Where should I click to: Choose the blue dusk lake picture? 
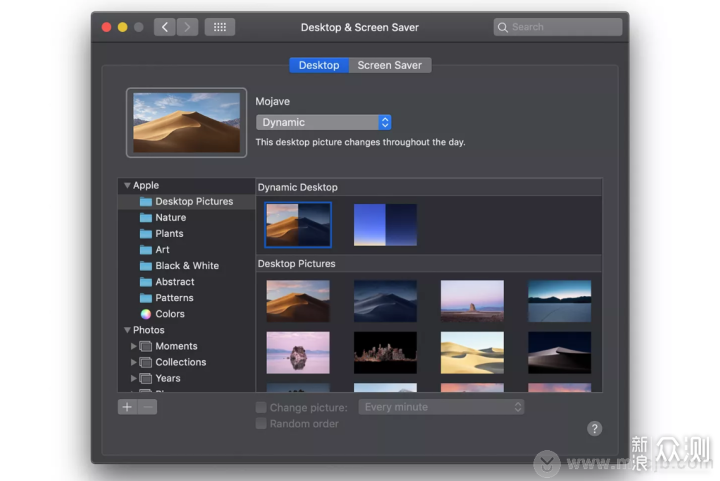click(559, 301)
